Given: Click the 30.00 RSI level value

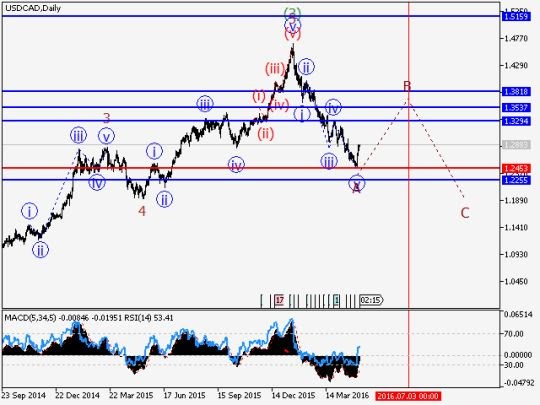Looking at the screenshot, I should pyautogui.click(x=513, y=365).
